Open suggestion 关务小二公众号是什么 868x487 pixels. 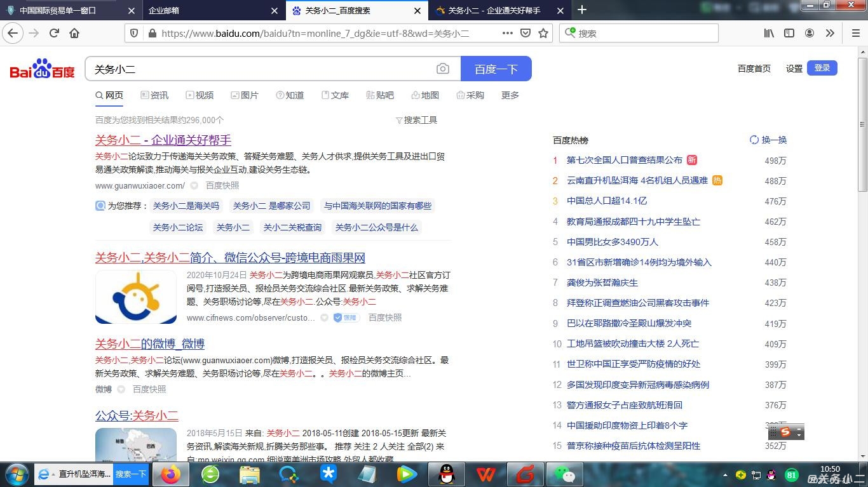(x=376, y=227)
